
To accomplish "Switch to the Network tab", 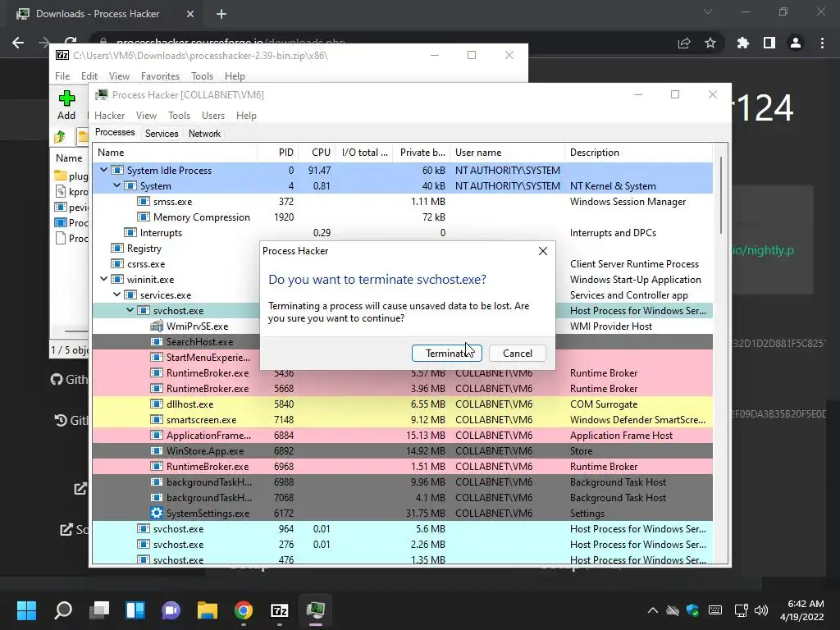I will [x=204, y=134].
